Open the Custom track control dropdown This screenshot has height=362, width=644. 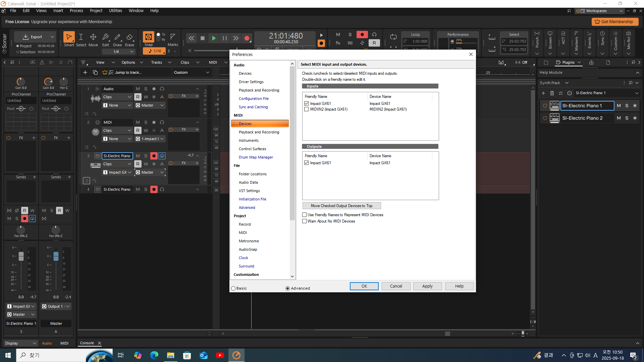click(191, 72)
